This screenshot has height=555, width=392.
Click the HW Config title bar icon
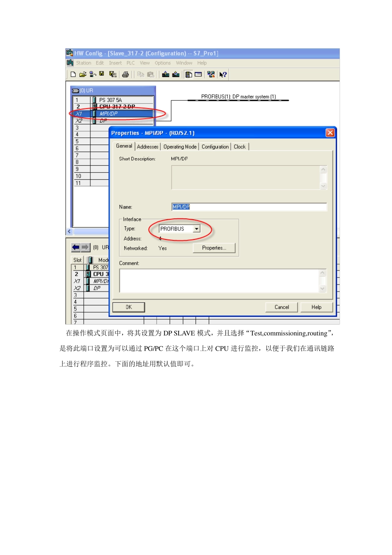[x=69, y=53]
